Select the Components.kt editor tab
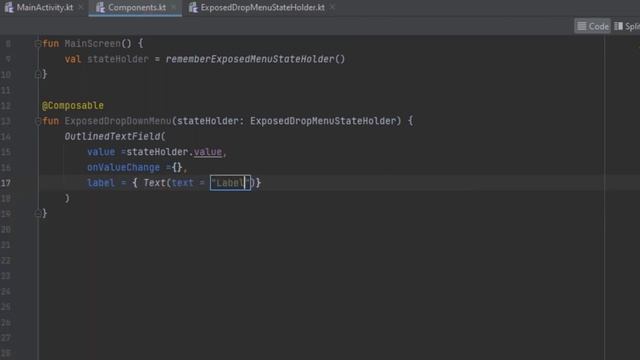This screenshot has height=360, width=640. (x=135, y=7)
